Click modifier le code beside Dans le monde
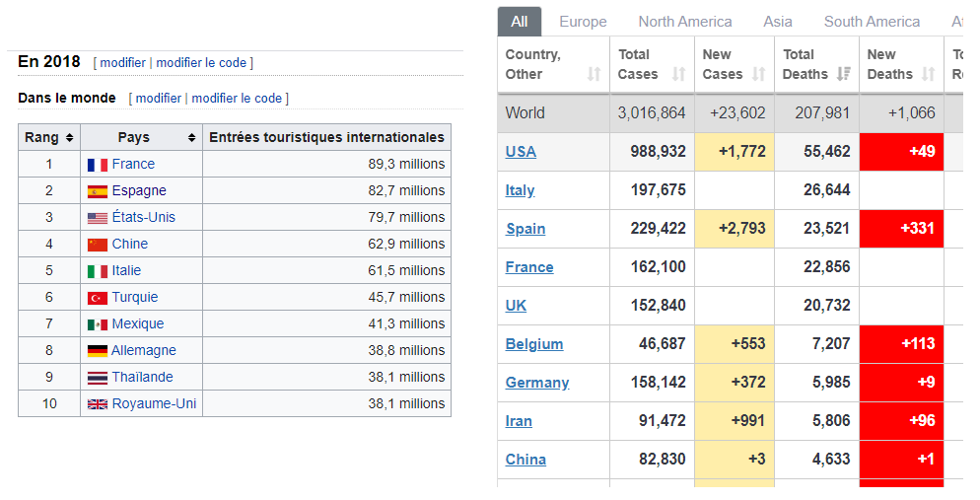The image size is (980, 500). pyautogui.click(x=237, y=99)
